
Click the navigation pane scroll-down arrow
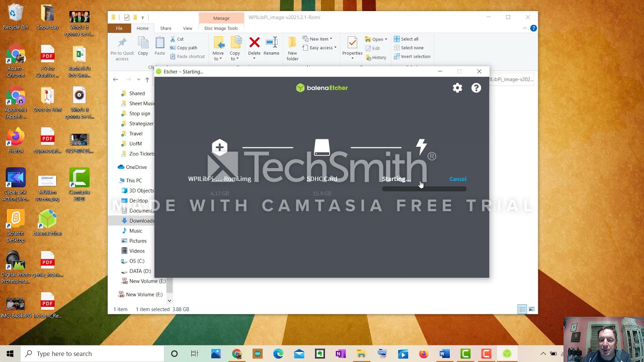(169, 301)
